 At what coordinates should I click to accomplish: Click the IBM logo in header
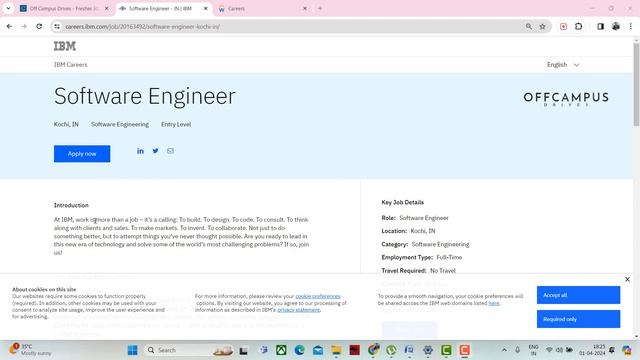[x=65, y=46]
